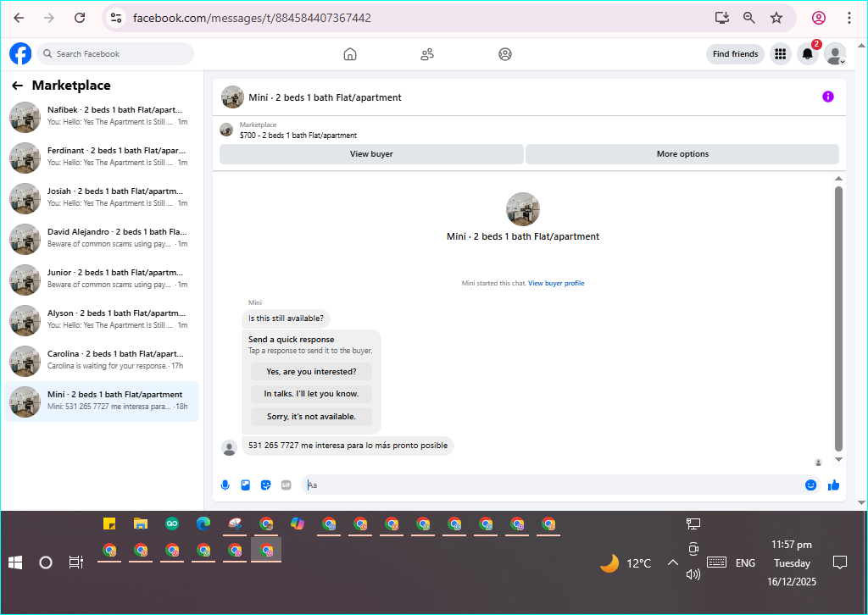The width and height of the screenshot is (868, 615).
Task: Click the browser address bar URL
Action: (252, 18)
